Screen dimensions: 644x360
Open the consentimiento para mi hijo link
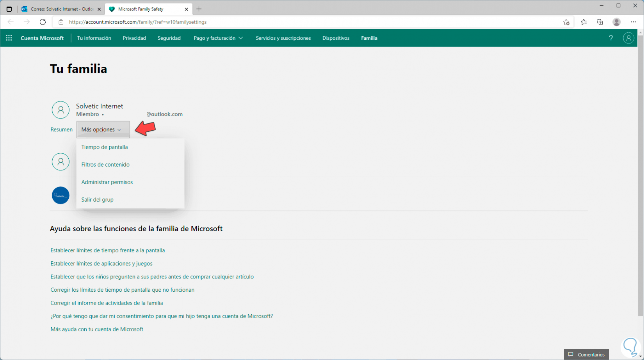pyautogui.click(x=162, y=316)
